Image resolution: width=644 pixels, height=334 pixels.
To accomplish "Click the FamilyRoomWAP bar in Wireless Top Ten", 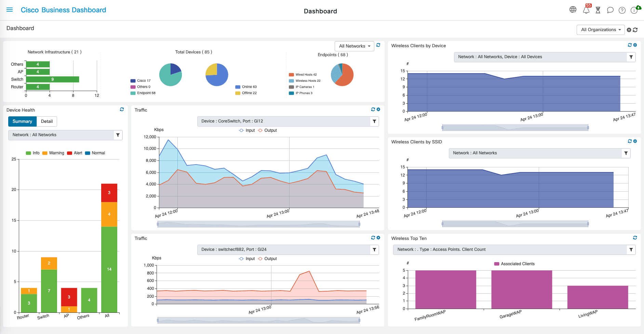I will click(x=446, y=290).
